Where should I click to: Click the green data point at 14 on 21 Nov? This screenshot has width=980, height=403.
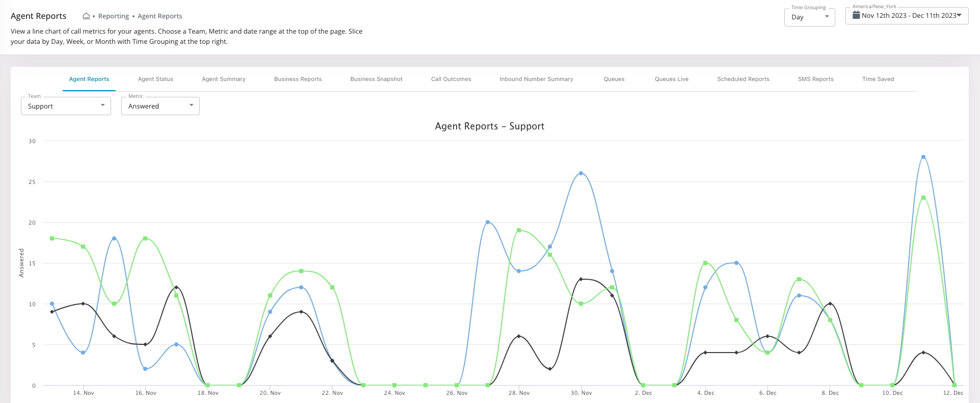tap(301, 271)
